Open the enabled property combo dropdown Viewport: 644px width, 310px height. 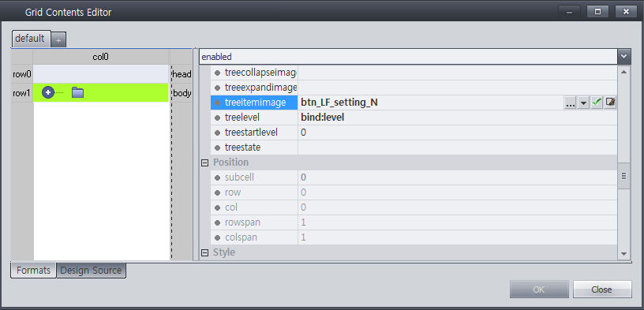[623, 57]
